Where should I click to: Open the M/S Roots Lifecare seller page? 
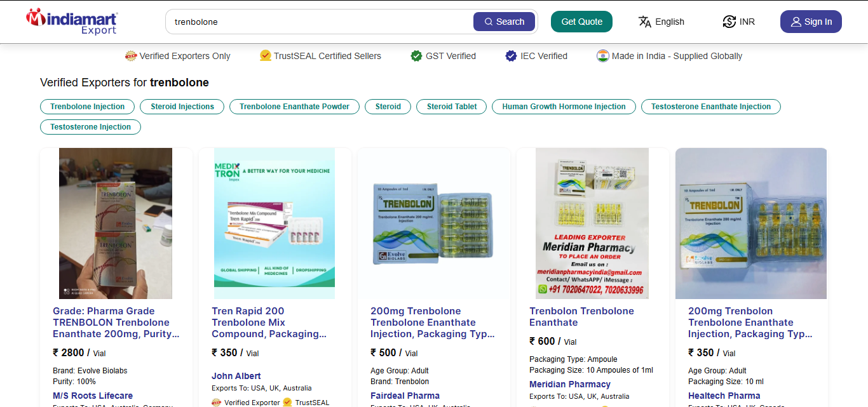coord(93,396)
